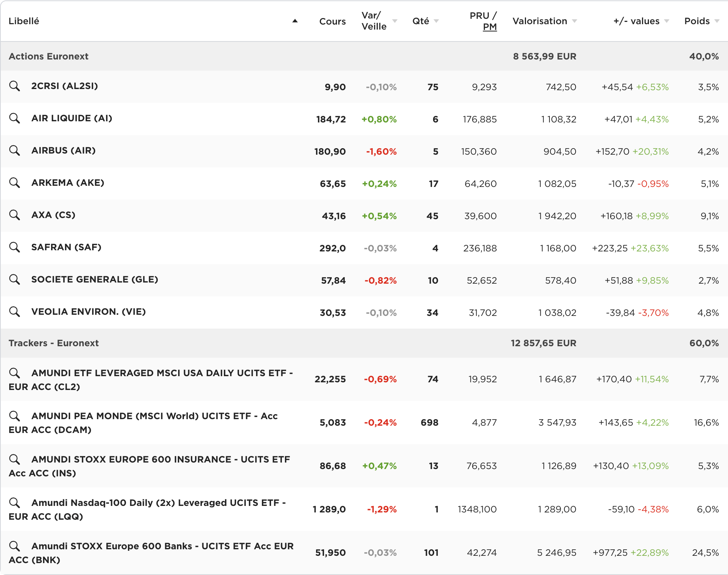Sort by Qté column arrow
This screenshot has width=728, height=575.
(436, 21)
